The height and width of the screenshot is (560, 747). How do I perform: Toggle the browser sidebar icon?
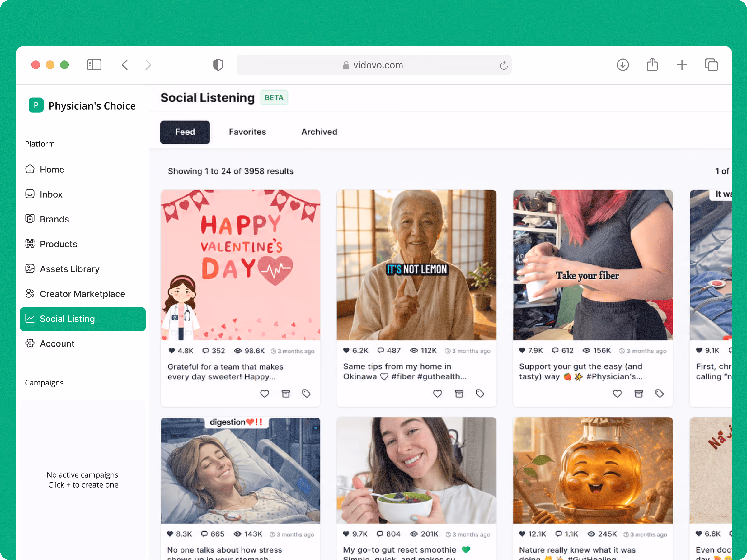click(x=94, y=65)
